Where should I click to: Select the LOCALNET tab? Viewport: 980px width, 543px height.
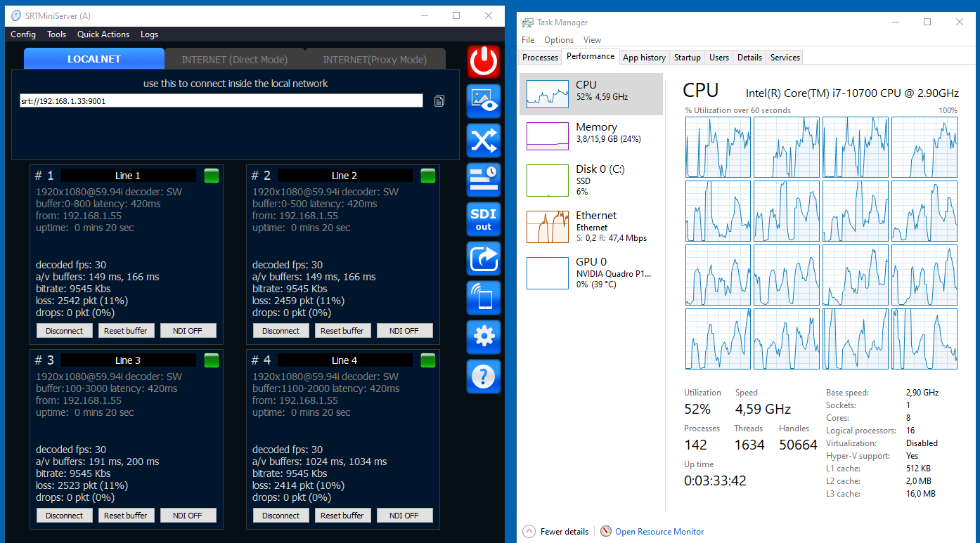(x=94, y=59)
